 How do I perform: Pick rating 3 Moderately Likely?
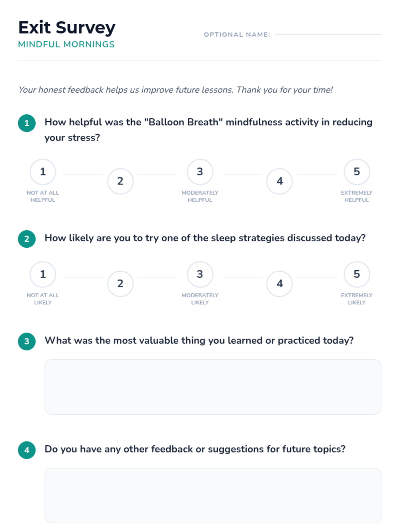pos(200,274)
